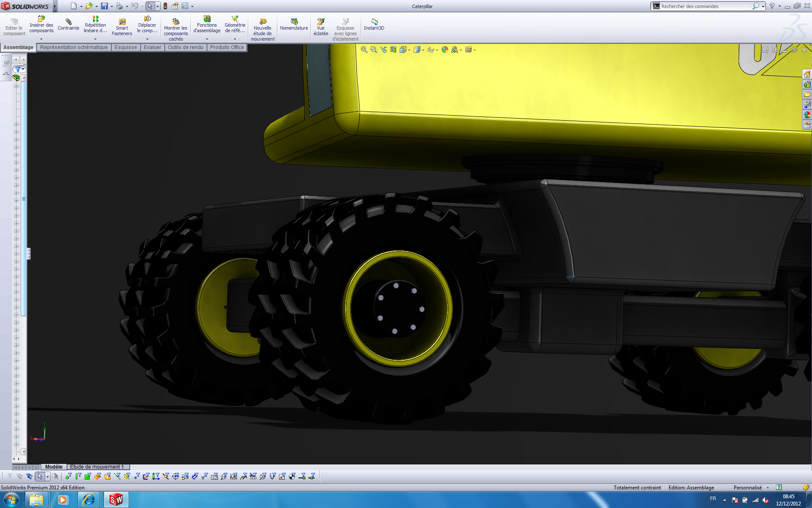Image resolution: width=812 pixels, height=508 pixels.
Task: Click Windows Start orb button
Action: click(x=11, y=500)
